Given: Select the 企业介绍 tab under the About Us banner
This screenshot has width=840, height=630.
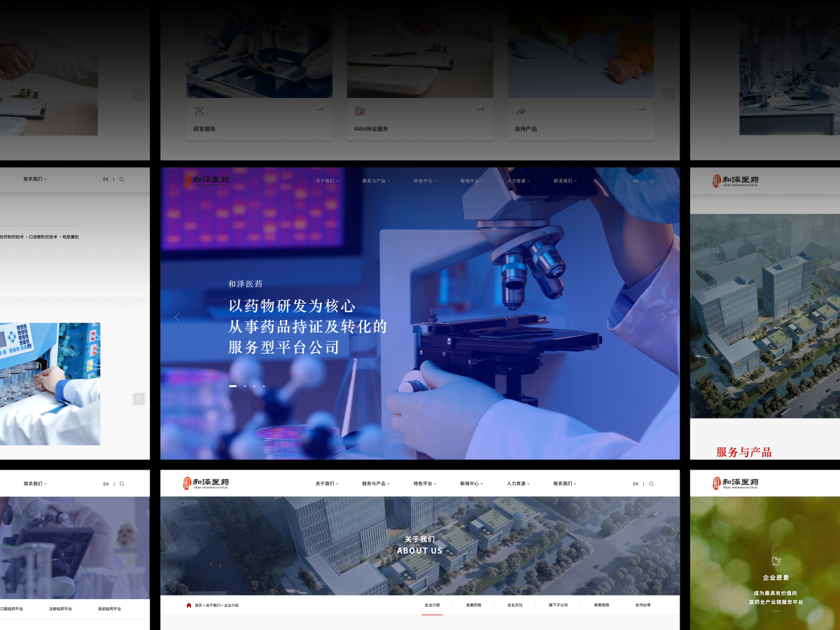Looking at the screenshot, I should click(x=432, y=605).
